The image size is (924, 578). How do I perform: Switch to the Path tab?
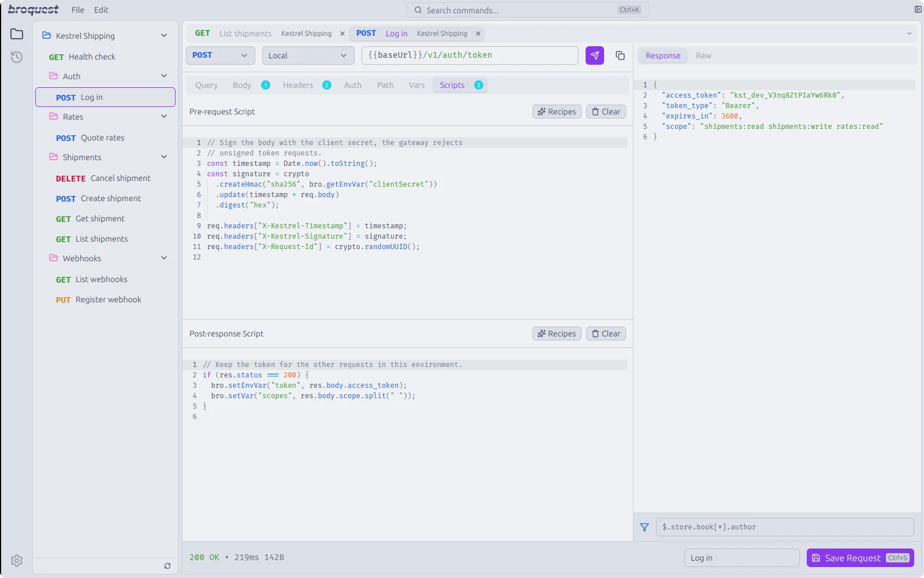click(x=385, y=85)
